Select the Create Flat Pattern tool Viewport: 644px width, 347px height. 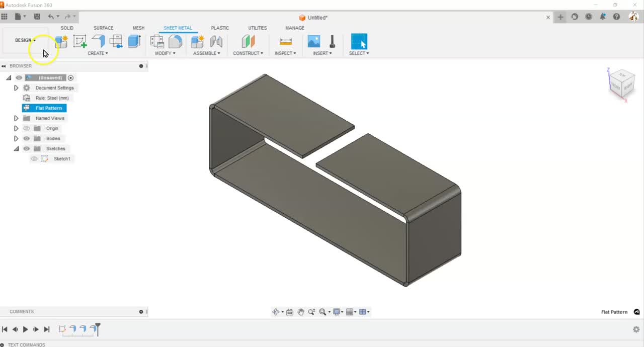pyautogui.click(x=116, y=41)
